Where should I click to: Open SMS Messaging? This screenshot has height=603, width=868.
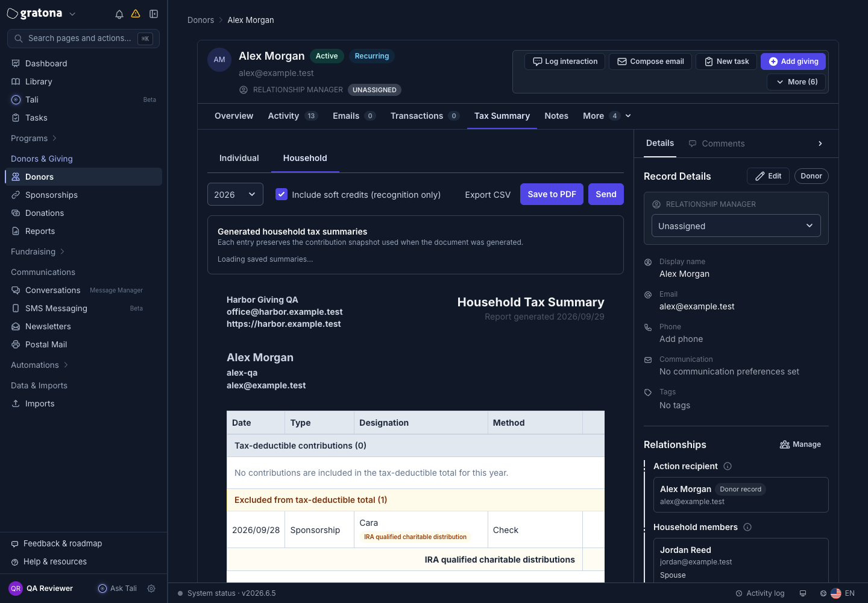tap(83, 308)
